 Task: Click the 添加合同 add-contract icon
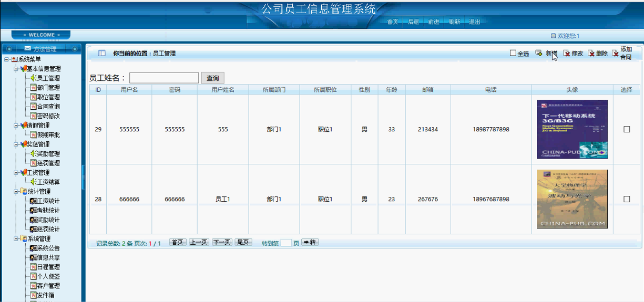[x=616, y=54]
